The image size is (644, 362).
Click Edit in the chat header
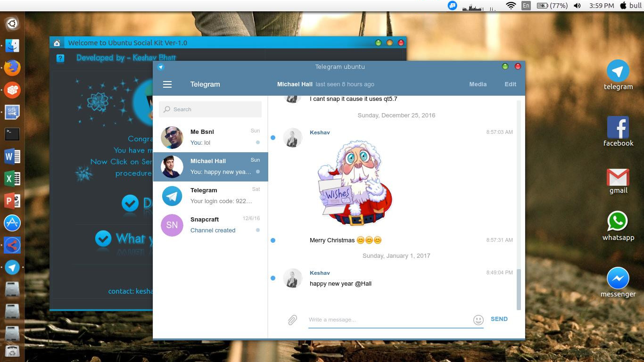[x=510, y=84]
